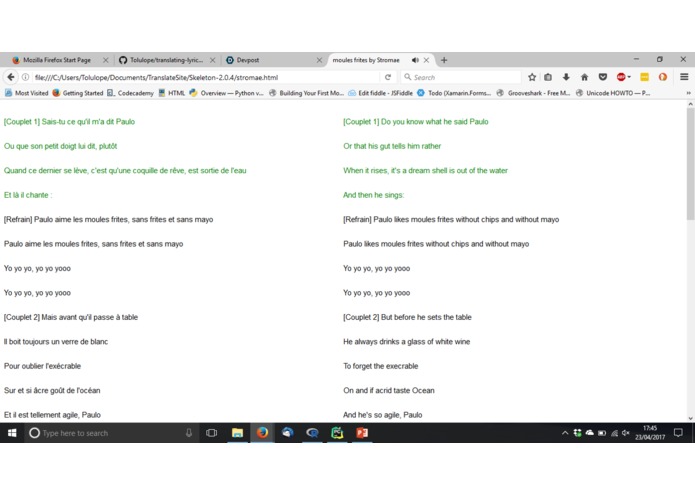Open the Firefox hamburger menu
This screenshot has width=695, height=494.
[684, 77]
